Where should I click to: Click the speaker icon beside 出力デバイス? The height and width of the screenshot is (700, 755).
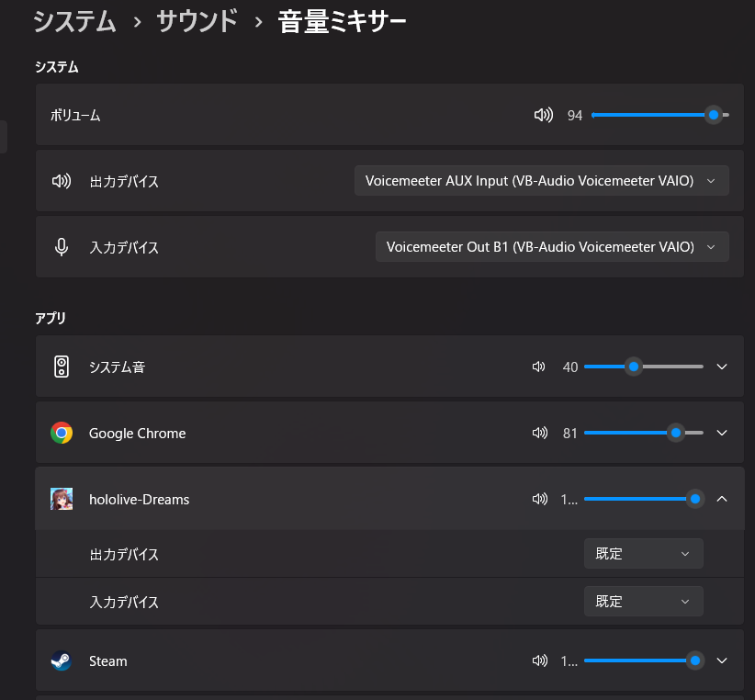[62, 181]
